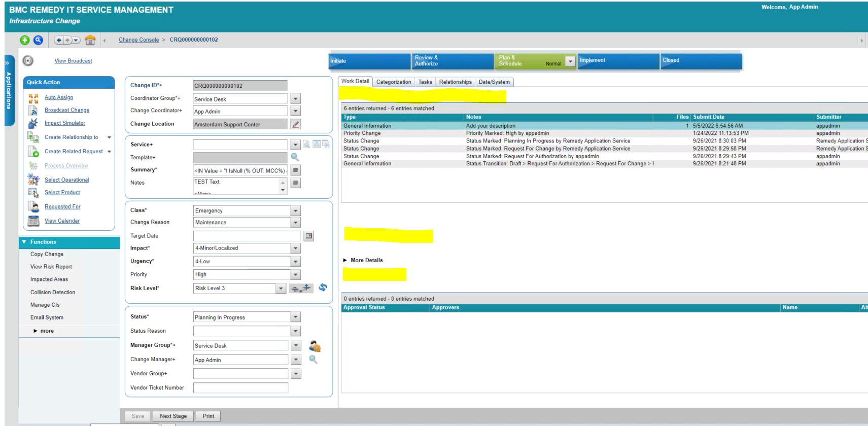Viewport: 868px width, 426px height.
Task: Switch to the Categorization tab
Action: [x=394, y=82]
